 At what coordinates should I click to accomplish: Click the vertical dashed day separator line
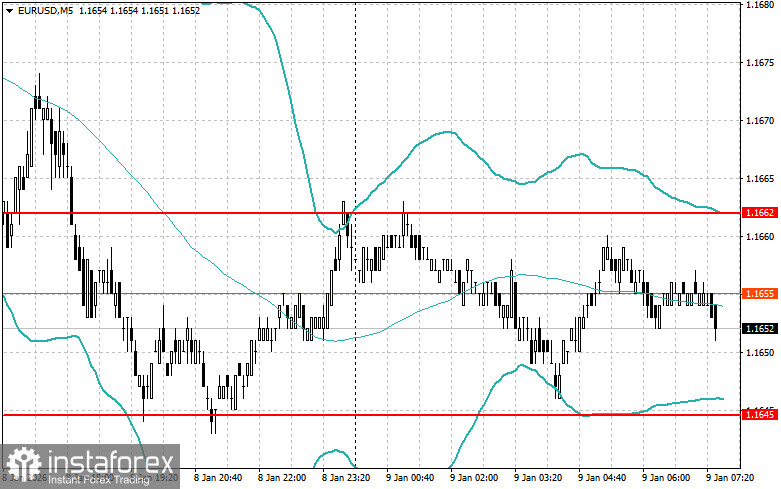point(355,234)
